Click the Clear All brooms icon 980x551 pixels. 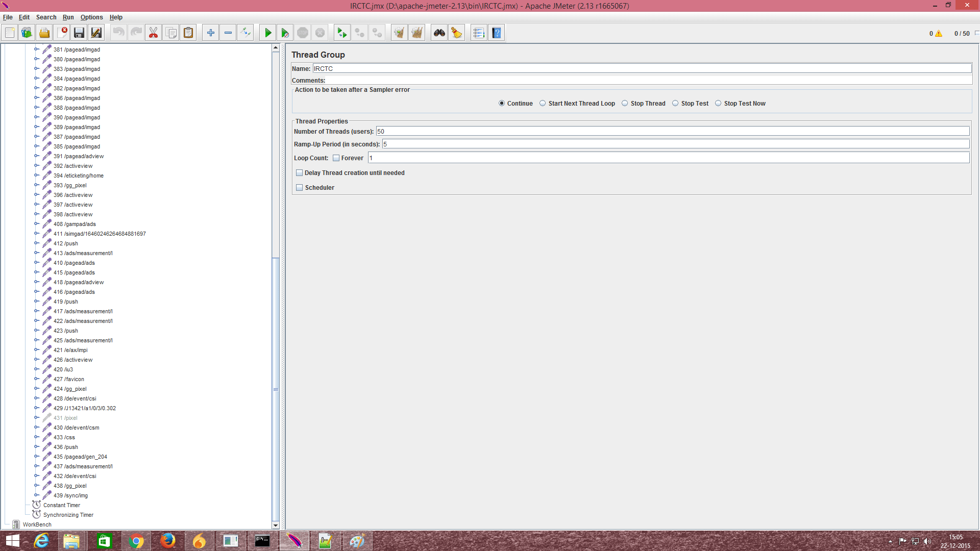[416, 33]
